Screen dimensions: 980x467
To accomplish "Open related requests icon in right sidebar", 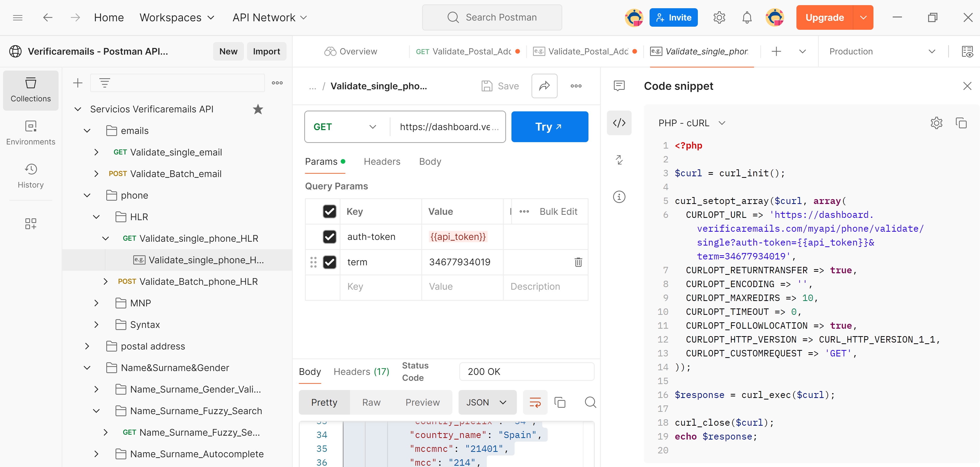I will pyautogui.click(x=619, y=160).
